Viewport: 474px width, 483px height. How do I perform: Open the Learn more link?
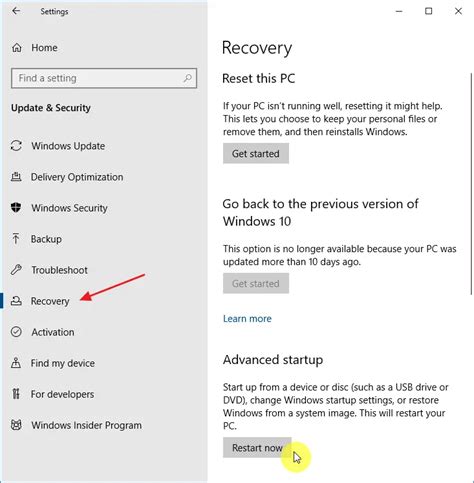point(247,319)
